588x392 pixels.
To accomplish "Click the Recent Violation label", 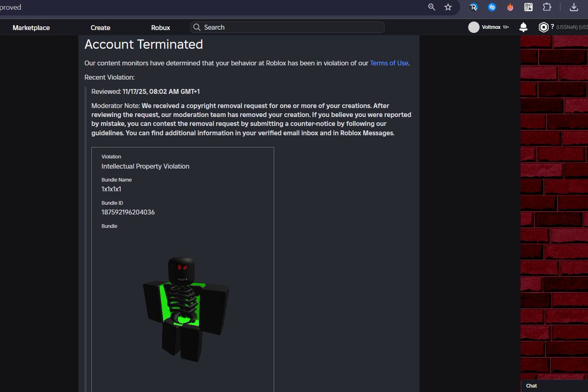I will [x=109, y=77].
